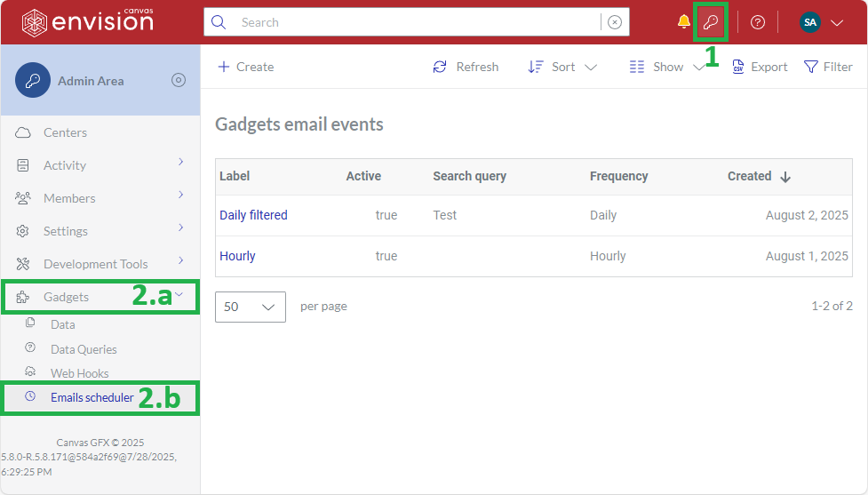Open the help question mark icon

757,22
